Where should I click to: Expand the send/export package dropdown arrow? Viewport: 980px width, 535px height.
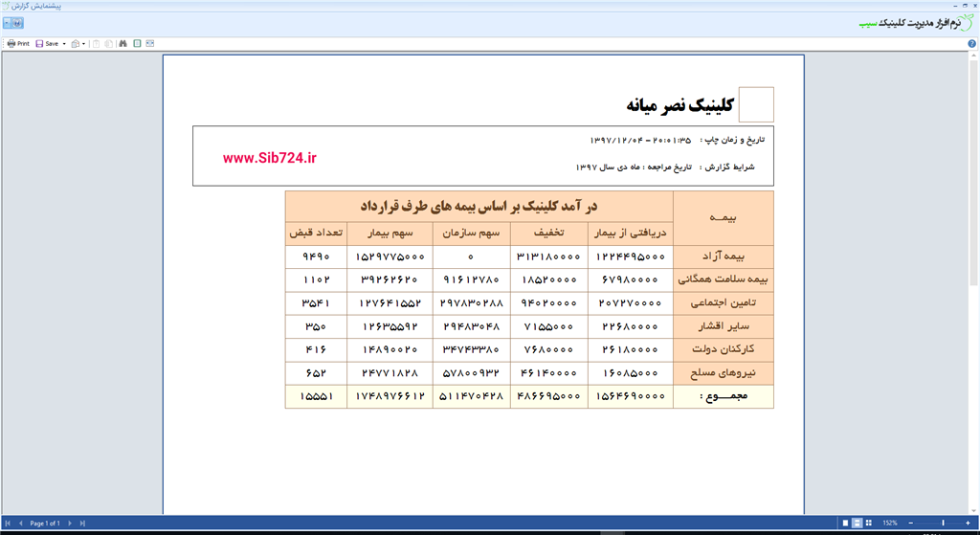pos(85,43)
